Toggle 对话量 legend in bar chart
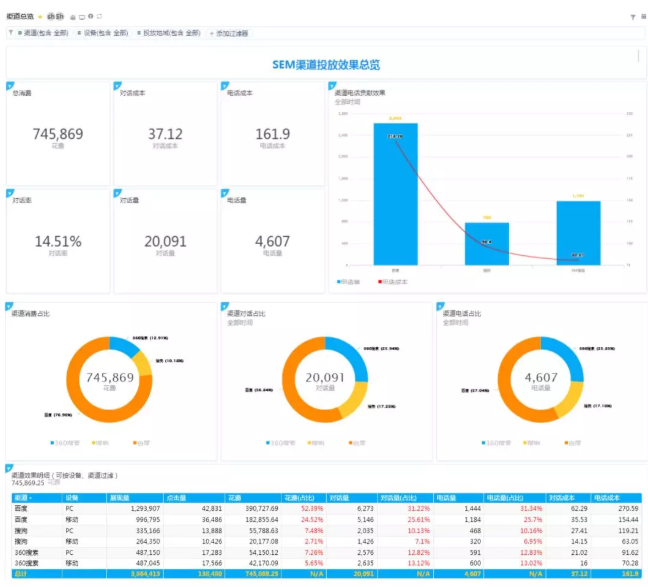 (x=349, y=283)
